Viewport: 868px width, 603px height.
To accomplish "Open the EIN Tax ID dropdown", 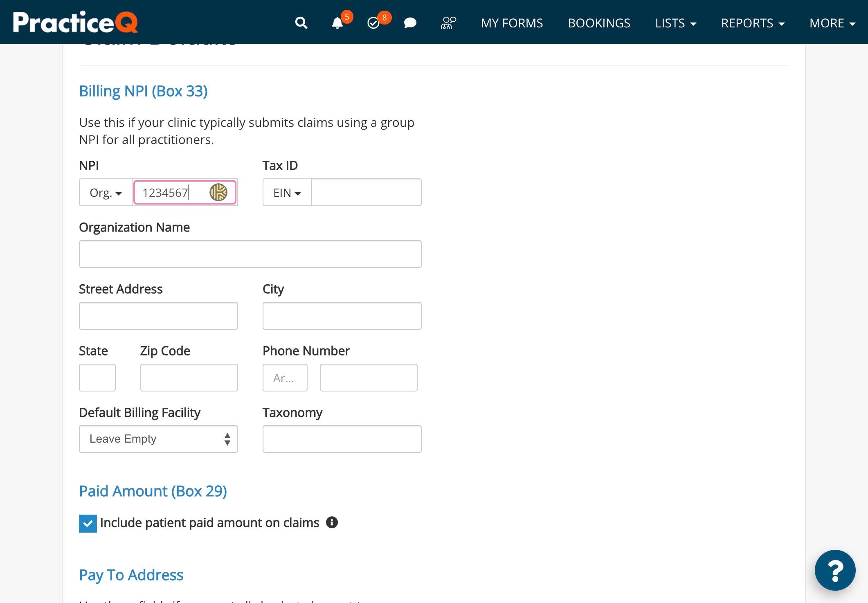I will [286, 192].
